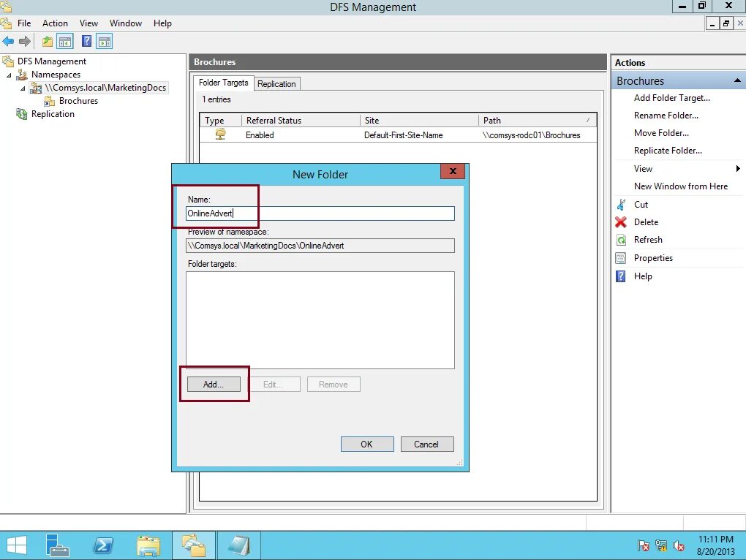Viewport: 746px width, 560px height.
Task: Select the Brochures tree item label
Action: coord(78,101)
